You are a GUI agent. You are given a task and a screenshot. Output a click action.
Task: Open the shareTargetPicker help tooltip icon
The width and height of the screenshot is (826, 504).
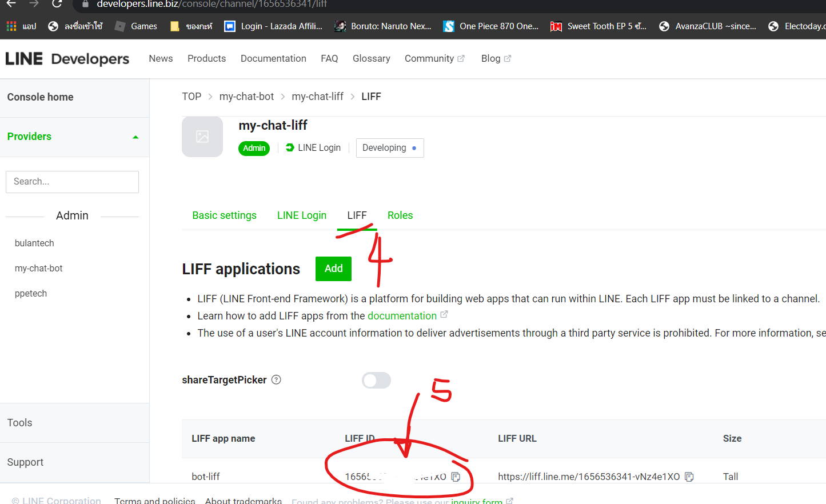point(276,379)
